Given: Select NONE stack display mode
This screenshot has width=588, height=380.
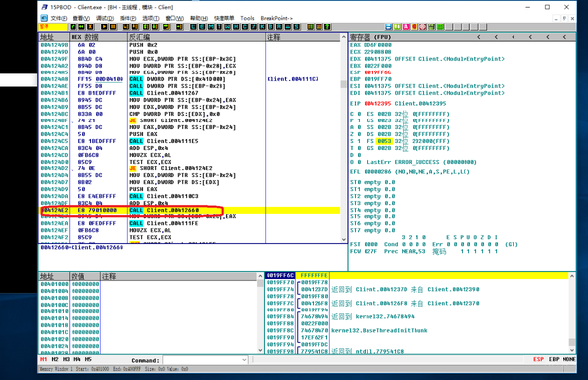Looking at the screenshot, I should 569,359.
